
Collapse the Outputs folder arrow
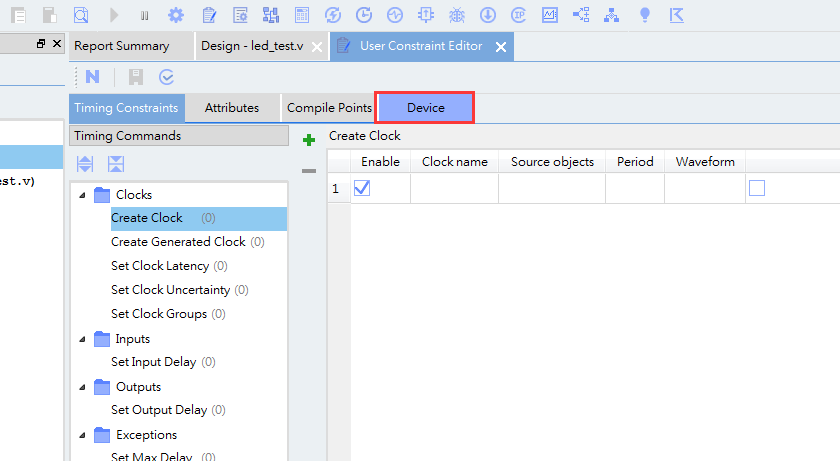[82, 387]
